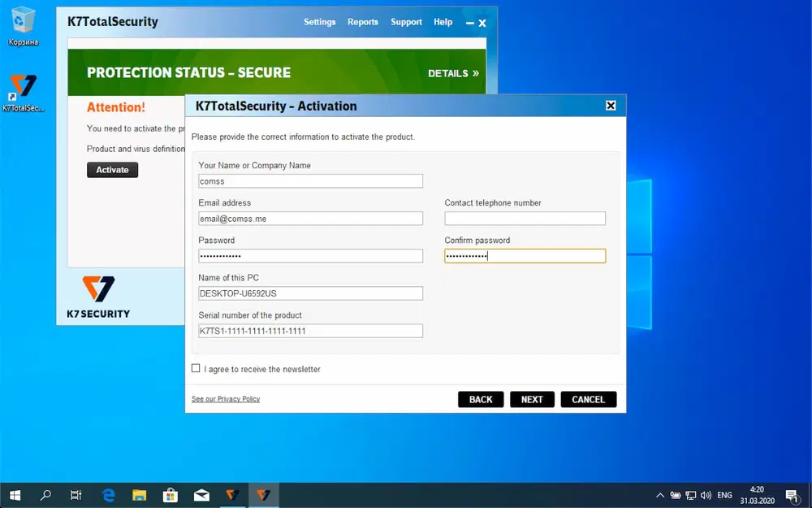812x508 pixels.
Task: Open network tray icon
Action: click(x=690, y=495)
